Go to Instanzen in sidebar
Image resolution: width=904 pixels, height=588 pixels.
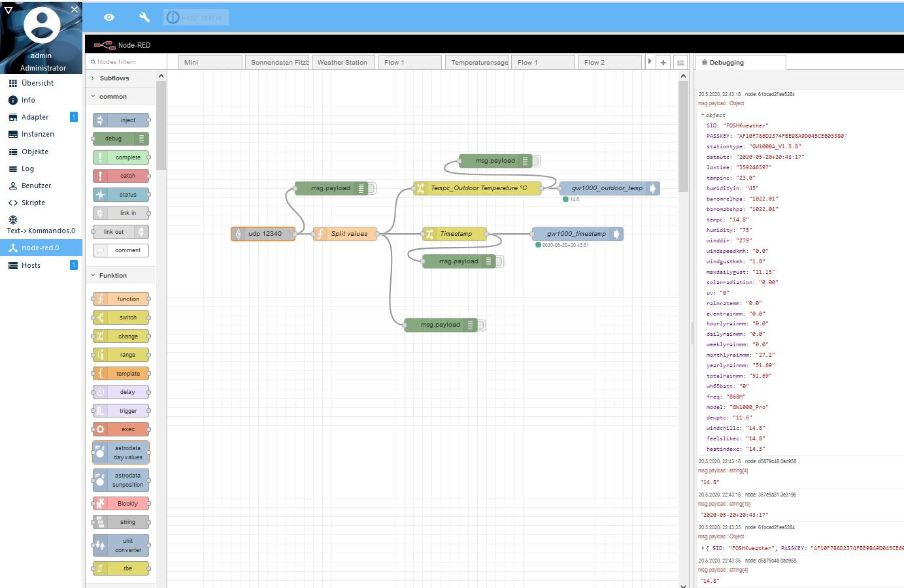37,134
